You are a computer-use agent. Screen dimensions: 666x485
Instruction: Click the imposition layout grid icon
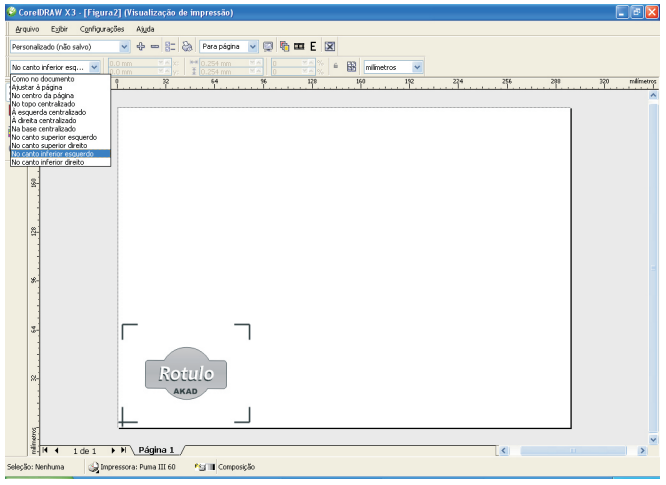tap(352, 67)
